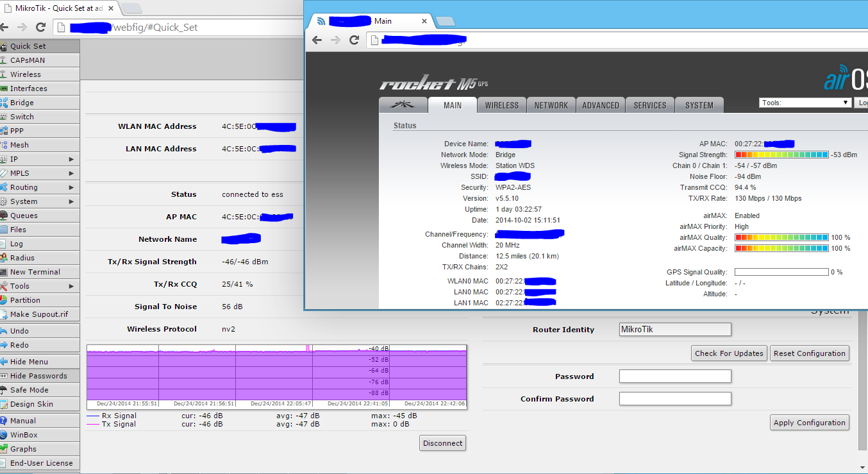Open the airOS WIRELESS tab
868x474 pixels.
[501, 105]
